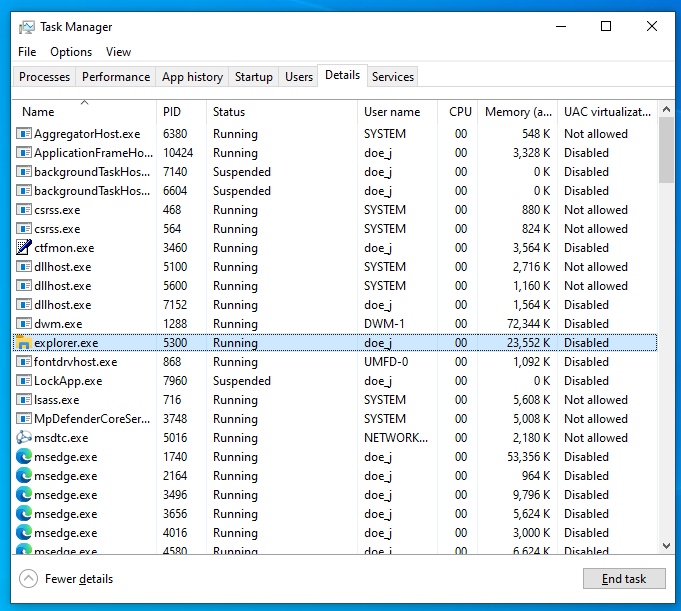Click PID 10424 cell
Image resolution: width=681 pixels, height=611 pixels.
(178, 153)
